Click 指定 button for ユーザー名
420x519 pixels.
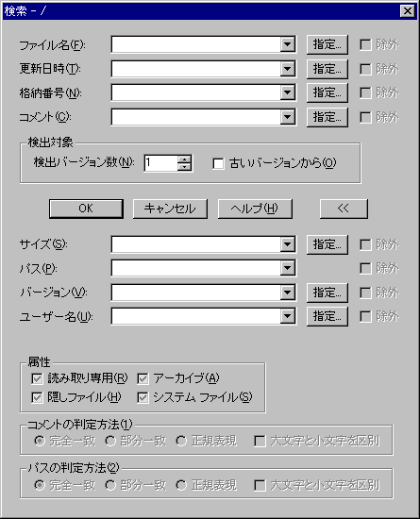[x=327, y=316]
